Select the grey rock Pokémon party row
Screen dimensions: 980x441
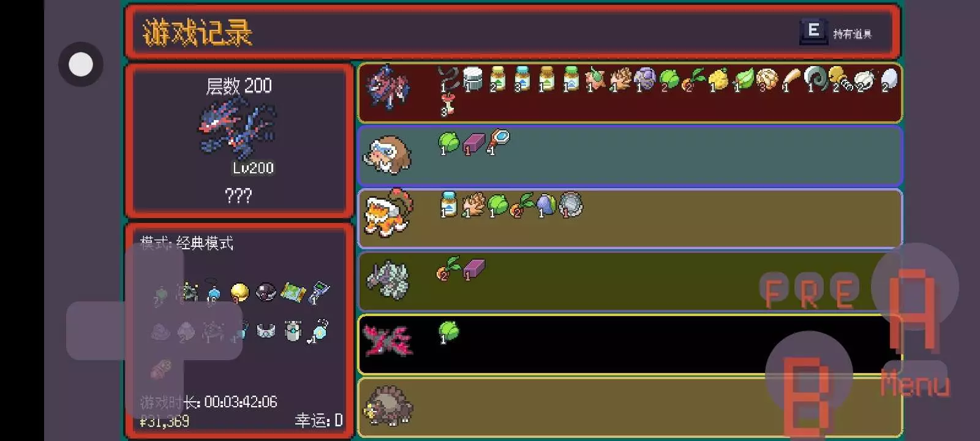[630, 281]
